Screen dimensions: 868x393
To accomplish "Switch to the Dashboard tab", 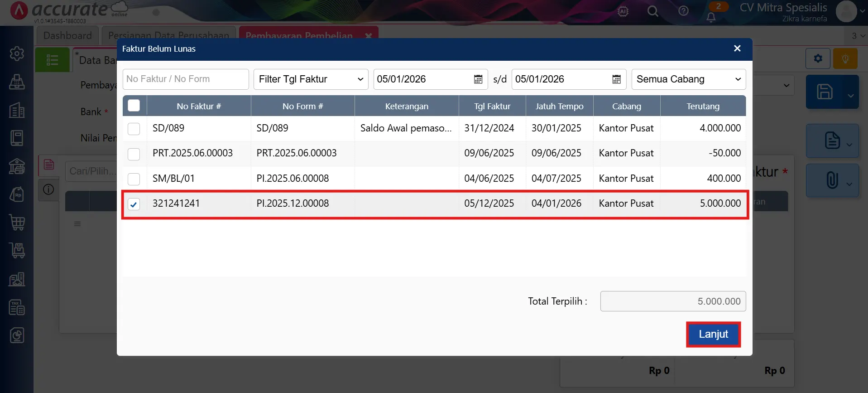I will click(67, 35).
